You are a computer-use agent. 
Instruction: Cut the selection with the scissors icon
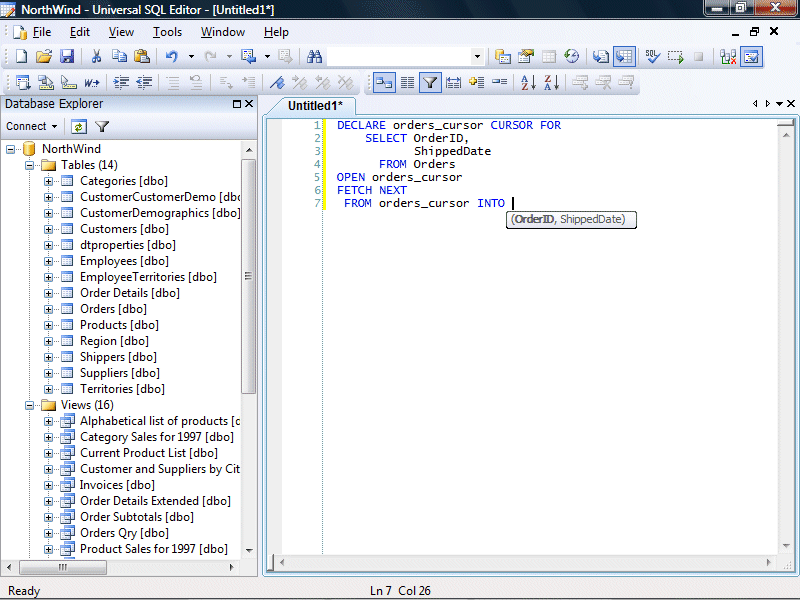click(x=96, y=56)
